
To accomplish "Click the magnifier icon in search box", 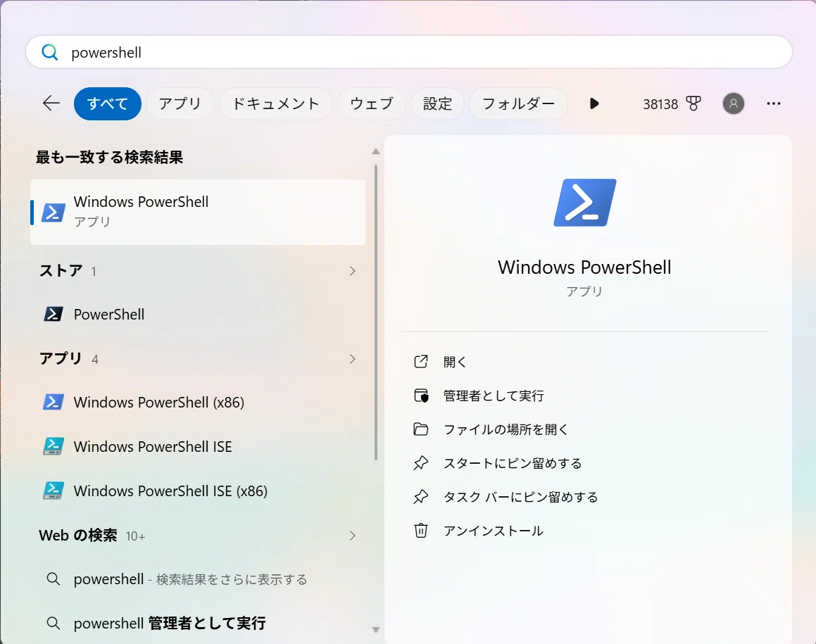I will tap(49, 52).
